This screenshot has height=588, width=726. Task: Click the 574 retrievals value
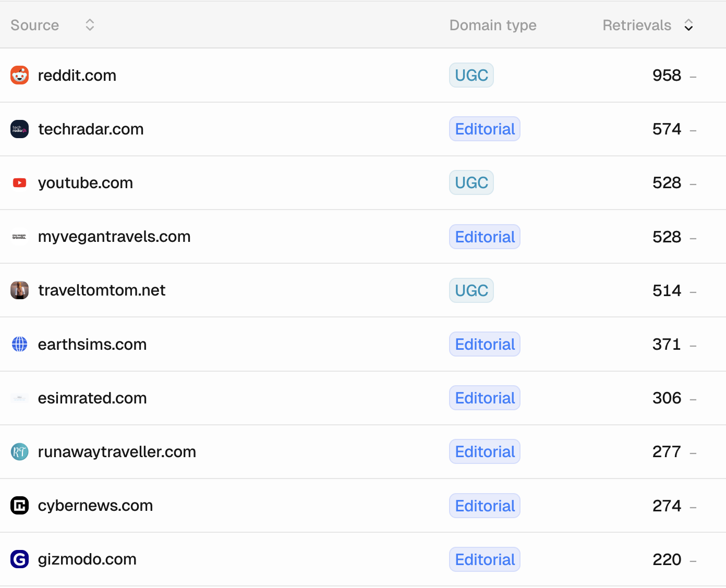tap(667, 129)
